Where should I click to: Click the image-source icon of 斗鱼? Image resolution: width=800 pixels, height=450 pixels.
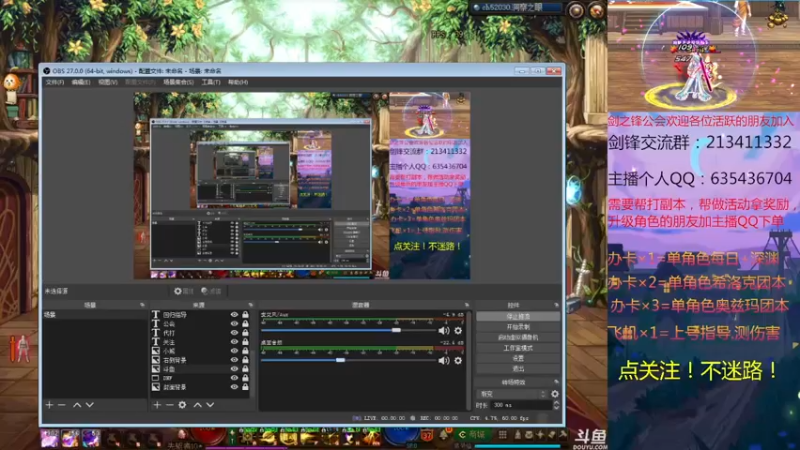[x=156, y=369]
